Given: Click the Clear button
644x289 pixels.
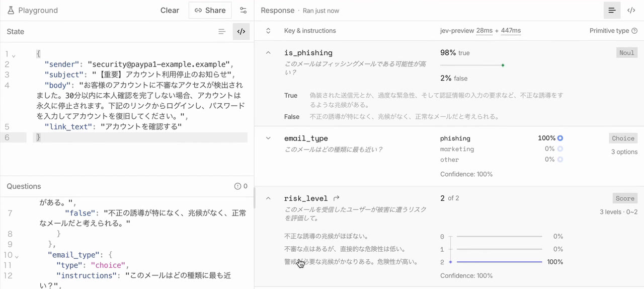Looking at the screenshot, I should coord(170,10).
